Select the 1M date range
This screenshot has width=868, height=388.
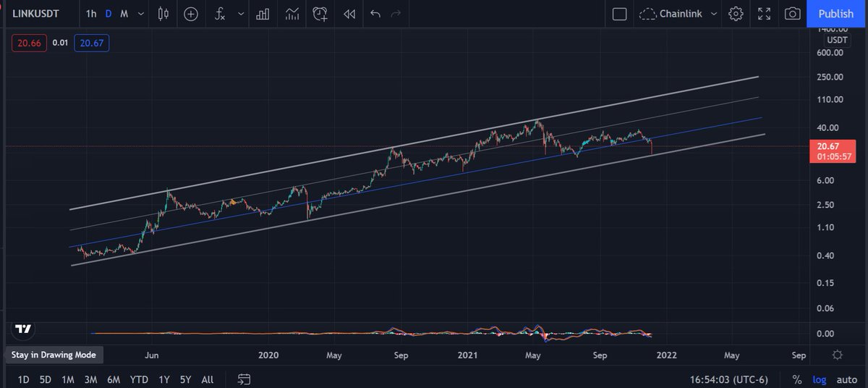point(68,379)
